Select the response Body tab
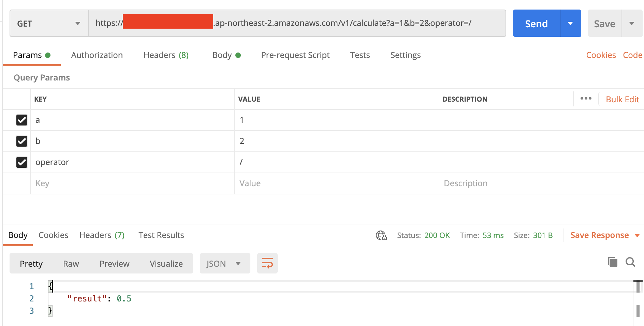This screenshot has width=644, height=326. 18,235
